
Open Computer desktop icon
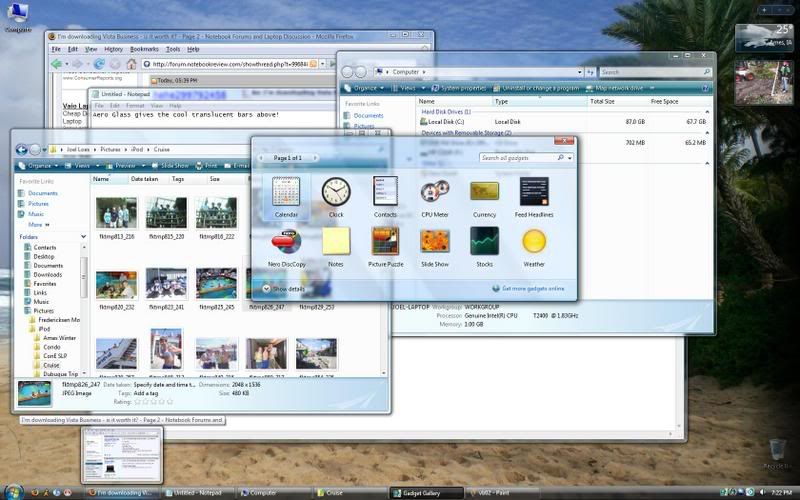pos(17,16)
